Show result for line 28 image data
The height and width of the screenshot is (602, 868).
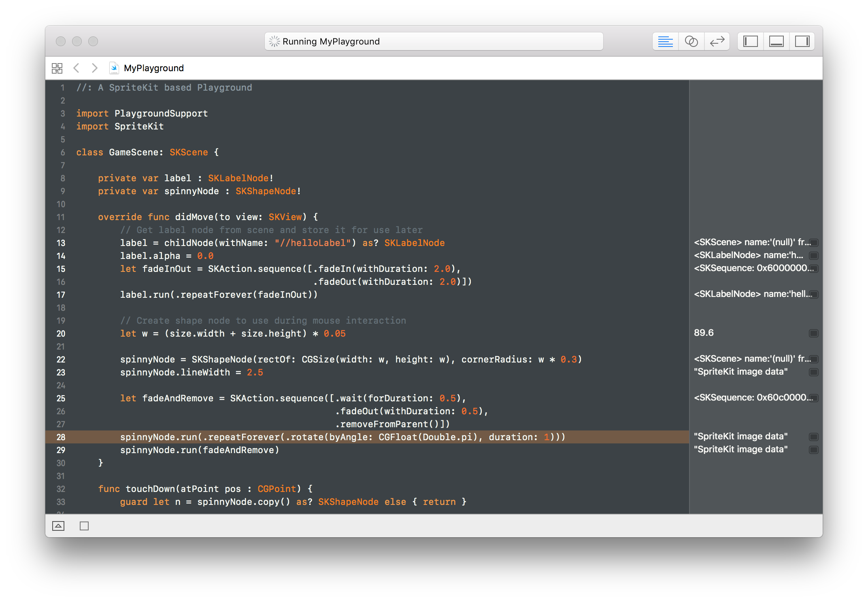coord(813,437)
